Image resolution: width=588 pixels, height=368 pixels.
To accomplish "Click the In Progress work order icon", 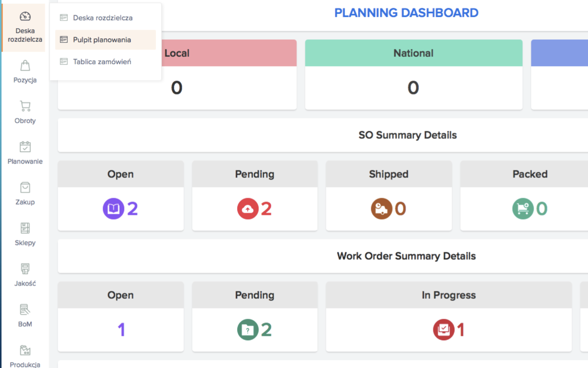I will (x=443, y=330).
